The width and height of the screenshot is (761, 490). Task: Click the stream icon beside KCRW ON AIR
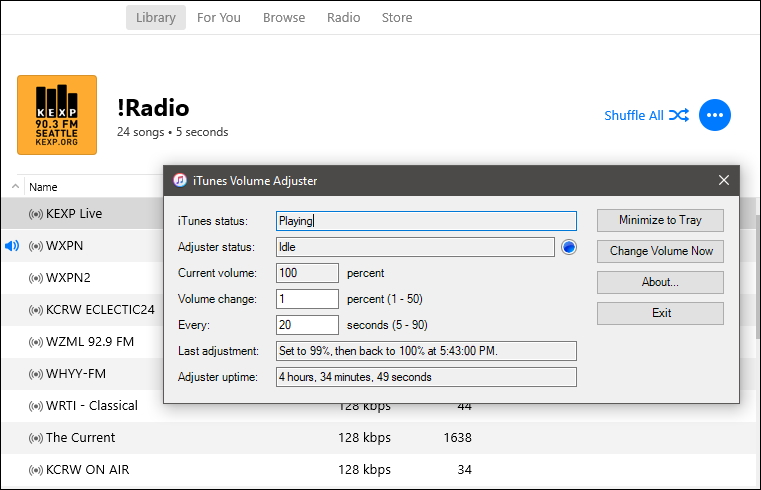click(x=36, y=470)
